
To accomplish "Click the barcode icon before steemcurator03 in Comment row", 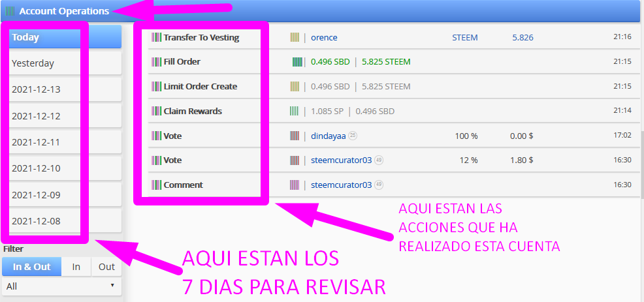I will 295,185.
